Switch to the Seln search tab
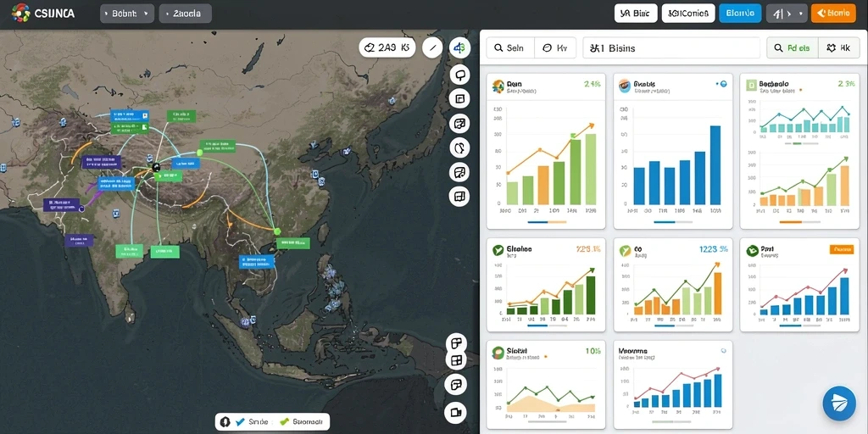 point(510,48)
